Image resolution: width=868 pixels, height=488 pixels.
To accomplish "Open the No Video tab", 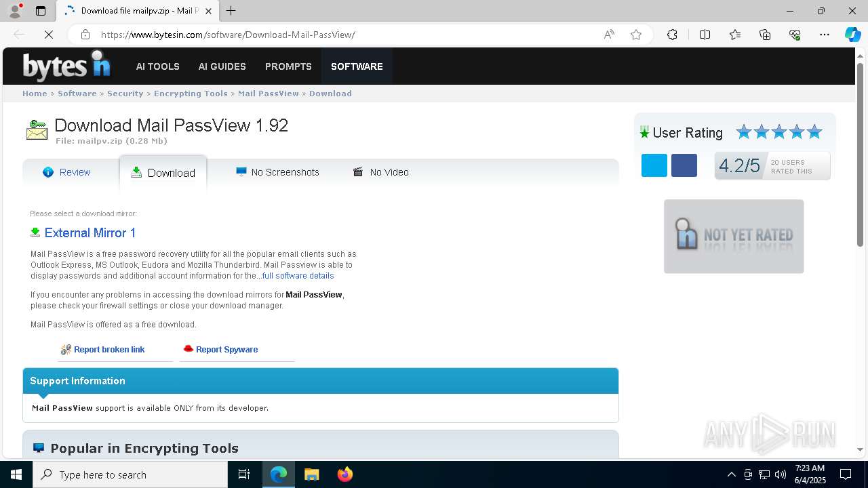I will (x=380, y=172).
